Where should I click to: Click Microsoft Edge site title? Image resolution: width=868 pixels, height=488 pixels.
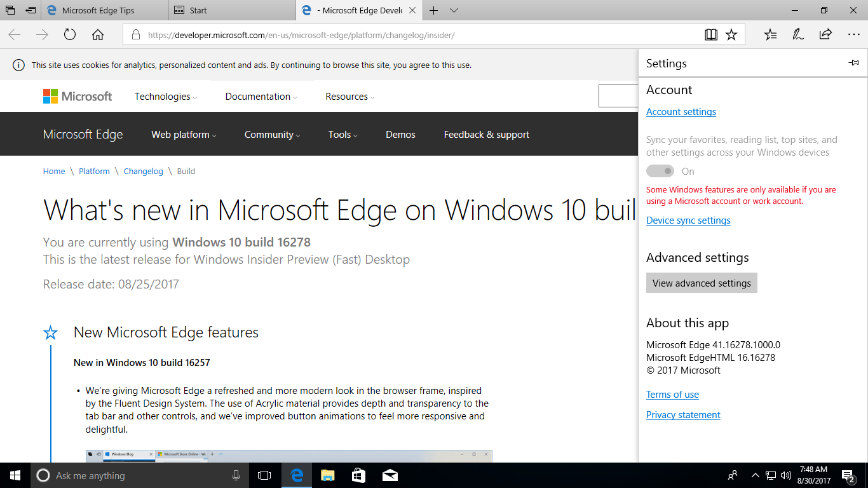point(83,135)
